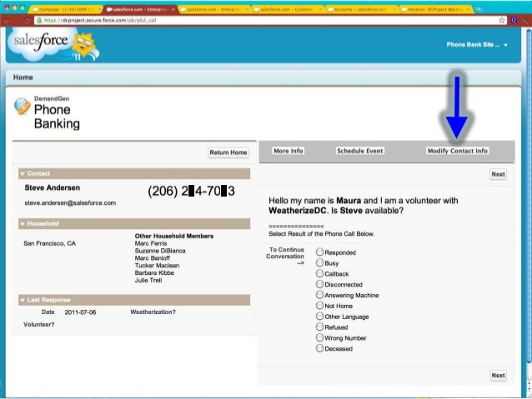Click household member Julie Trell
Viewport: 532px width, 399px height.
tap(148, 281)
